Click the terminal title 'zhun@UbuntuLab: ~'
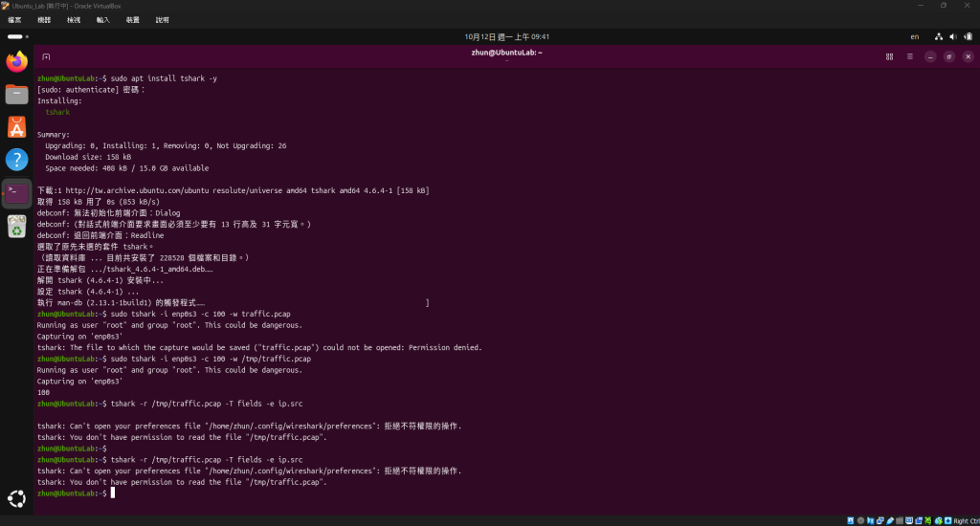Image resolution: width=980 pixels, height=526 pixels. point(507,54)
